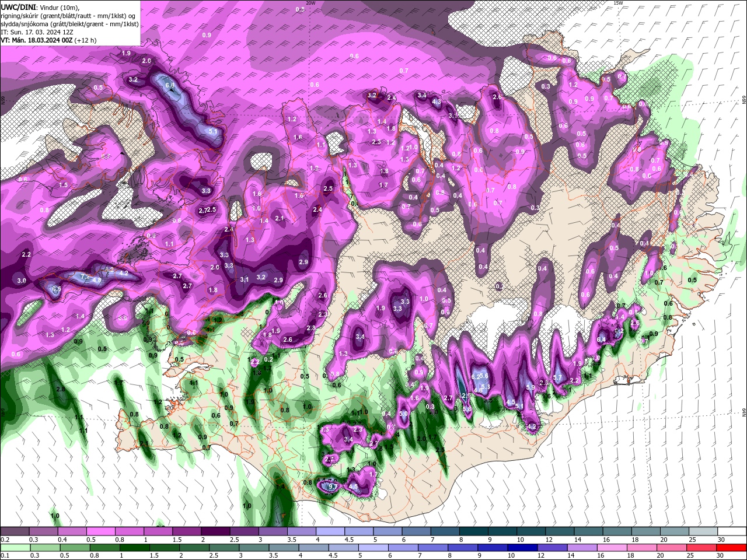747x560 pixels.
Task: Pick the white swatch ending the snow scale
Action: [x=731, y=531]
